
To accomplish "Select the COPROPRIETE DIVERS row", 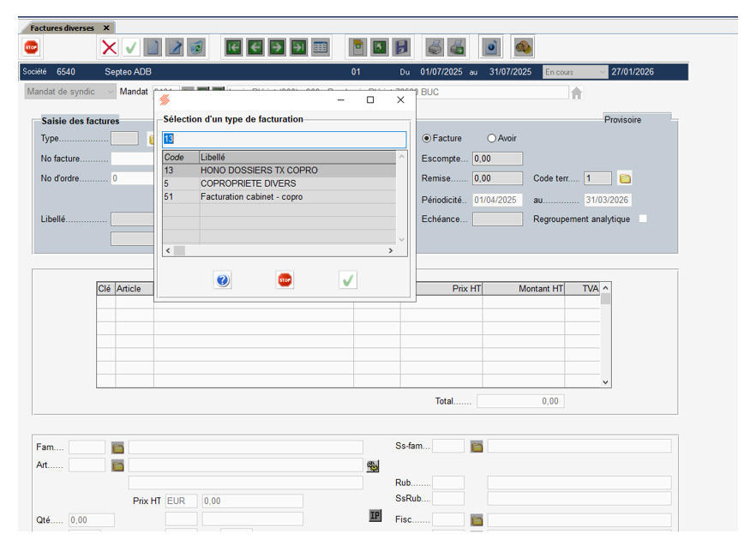I will 249,183.
